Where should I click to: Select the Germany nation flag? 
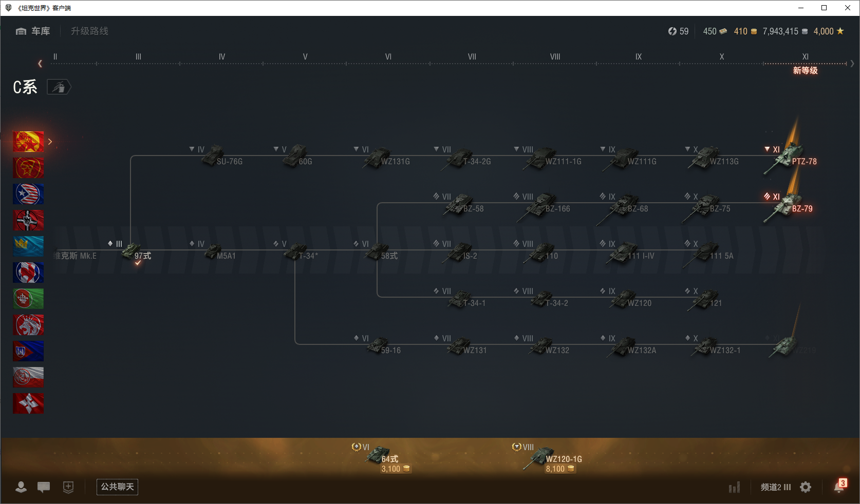tap(28, 220)
